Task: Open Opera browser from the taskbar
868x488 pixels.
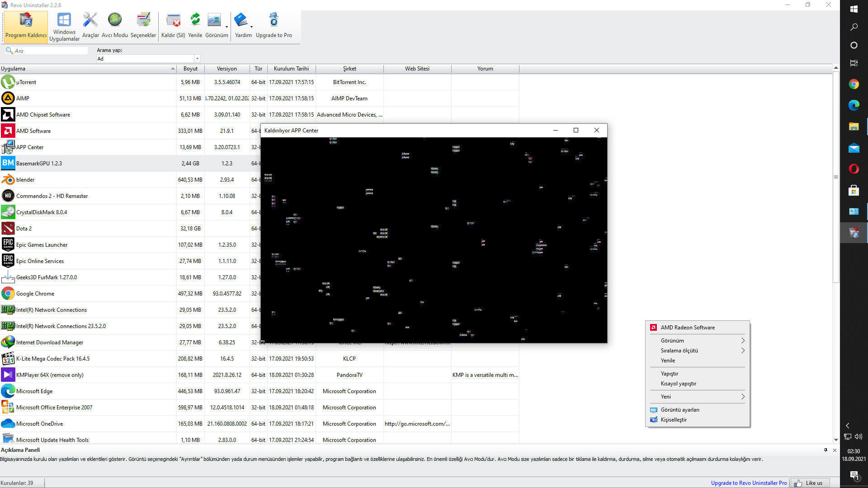Action: coord(854,169)
